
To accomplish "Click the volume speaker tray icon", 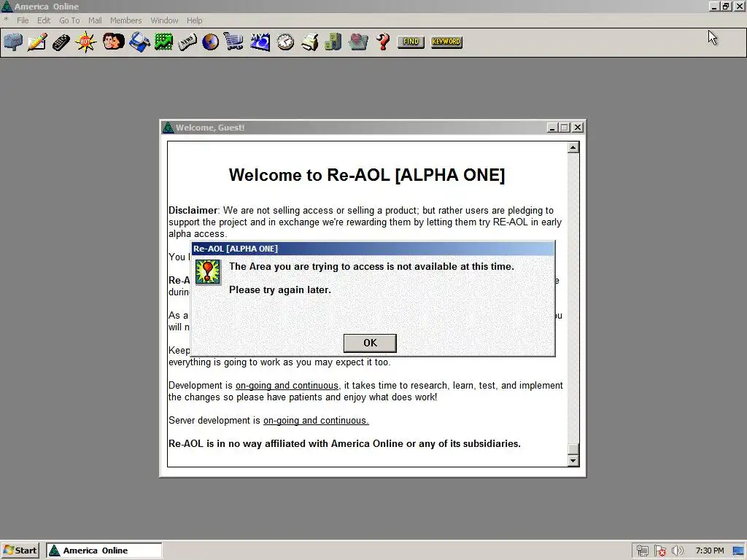I will (678, 551).
